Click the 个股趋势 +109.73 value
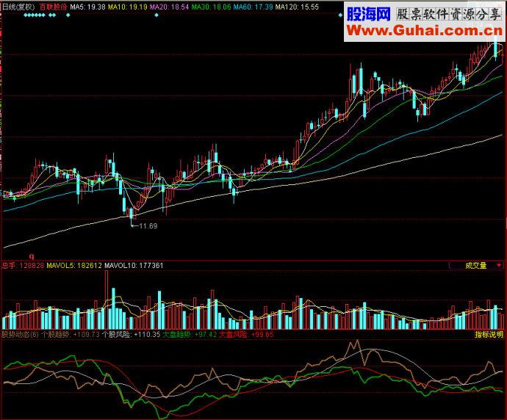The width and height of the screenshot is (507, 420). [x=71, y=334]
